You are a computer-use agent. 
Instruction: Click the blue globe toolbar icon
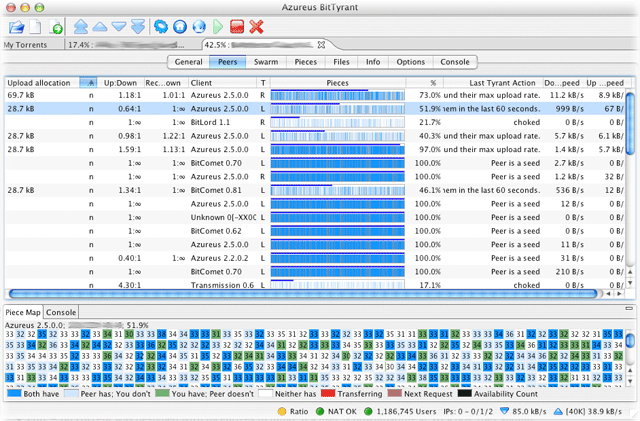click(x=199, y=27)
